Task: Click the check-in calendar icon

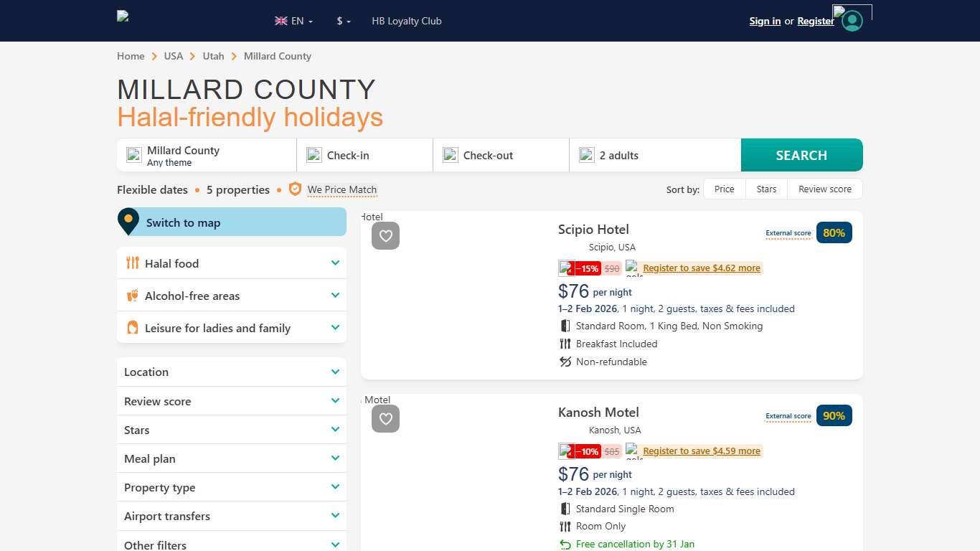Action: tap(314, 154)
